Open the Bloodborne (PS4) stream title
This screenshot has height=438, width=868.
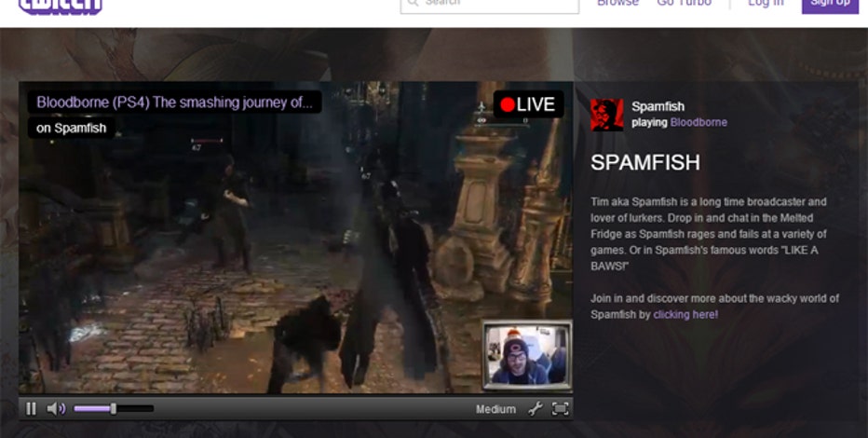point(174,103)
